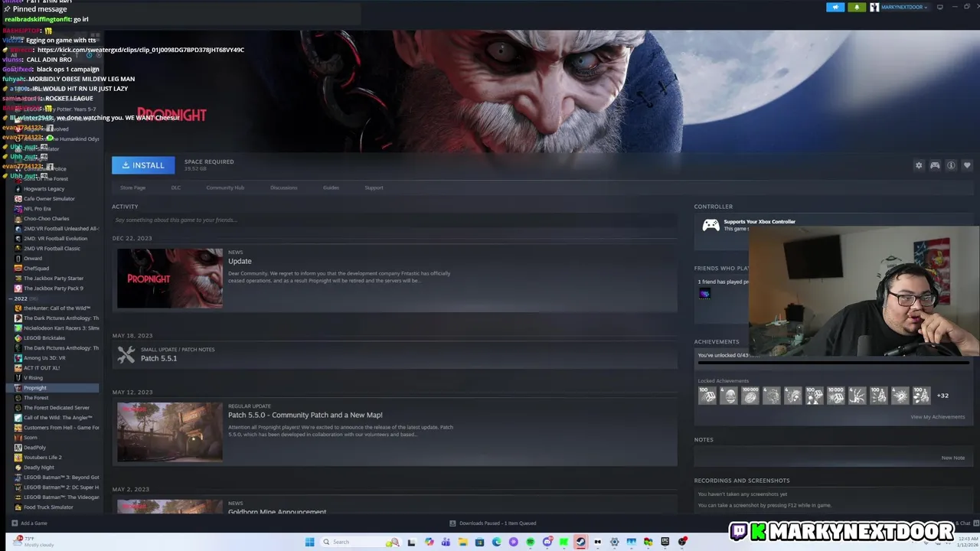The width and height of the screenshot is (980, 551).
Task: Select Cafe Owner Simulator in library
Action: click(x=49, y=198)
